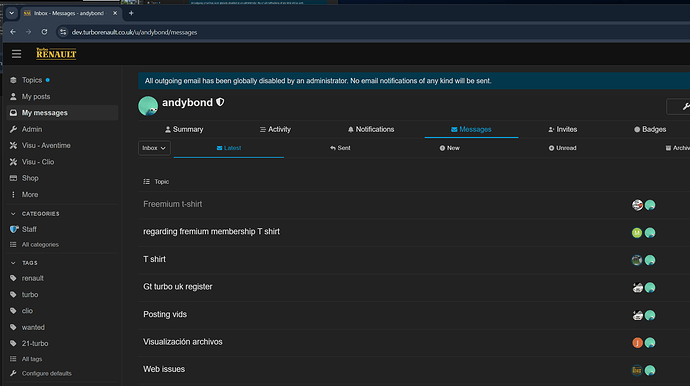The width and height of the screenshot is (690, 386).
Task: Select the Unread messages filter
Action: [562, 148]
